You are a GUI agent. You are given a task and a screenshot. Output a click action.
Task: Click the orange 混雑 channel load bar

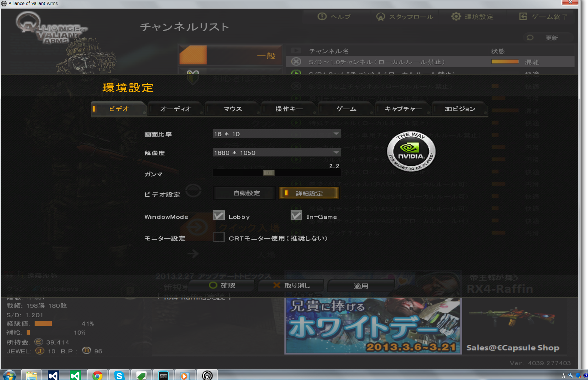click(505, 62)
